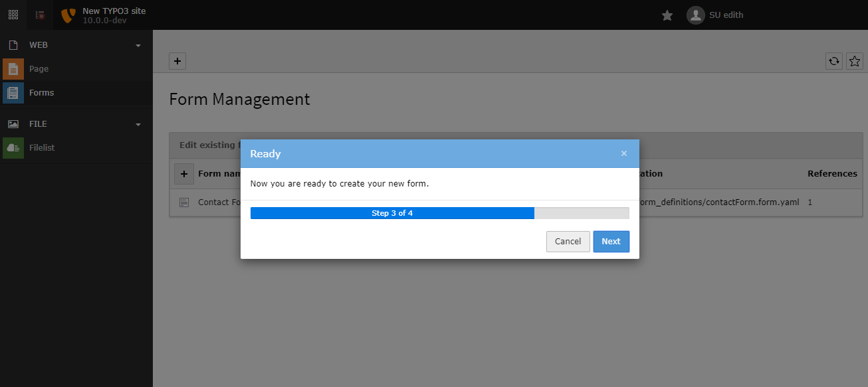Open the TYPO3 module menu grid icon
The image size is (868, 387).
(13, 15)
